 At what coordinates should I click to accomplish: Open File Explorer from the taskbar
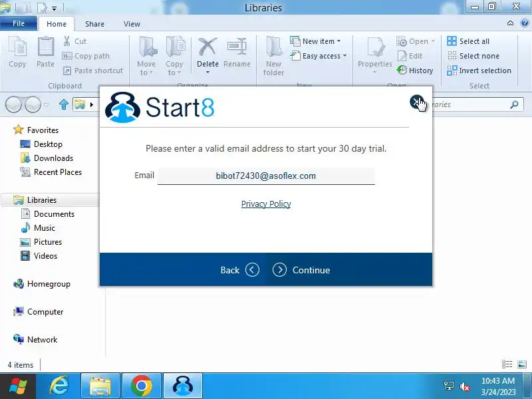click(100, 386)
